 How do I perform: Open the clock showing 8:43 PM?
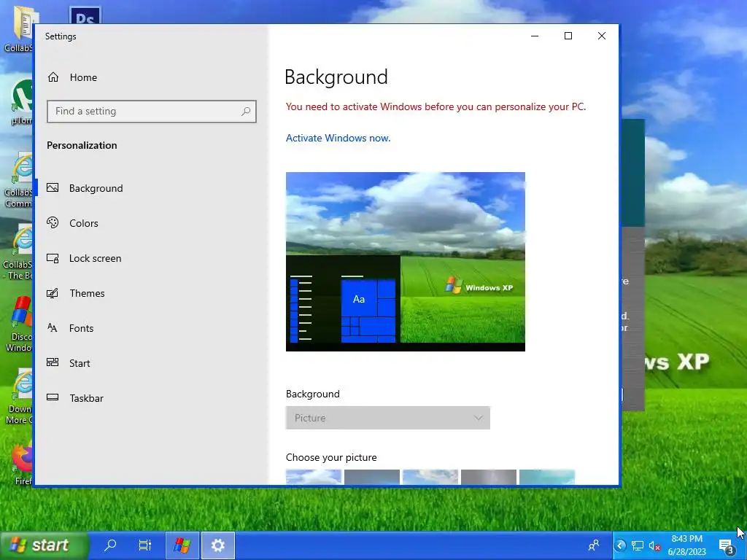pos(687,545)
